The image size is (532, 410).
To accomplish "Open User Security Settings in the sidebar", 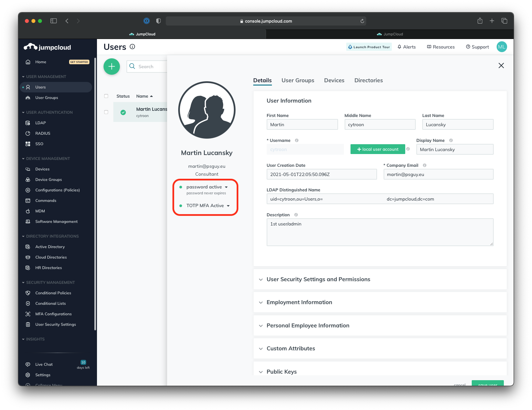I will (x=55, y=324).
